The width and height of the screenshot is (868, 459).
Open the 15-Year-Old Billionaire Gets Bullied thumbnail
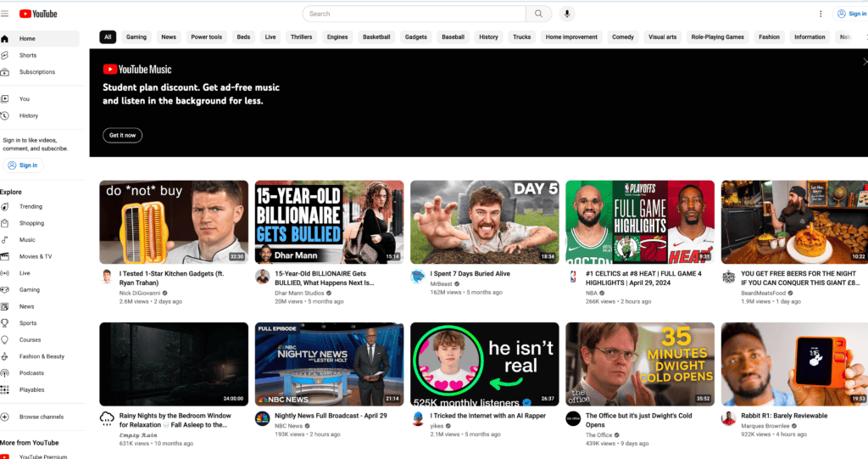point(330,222)
